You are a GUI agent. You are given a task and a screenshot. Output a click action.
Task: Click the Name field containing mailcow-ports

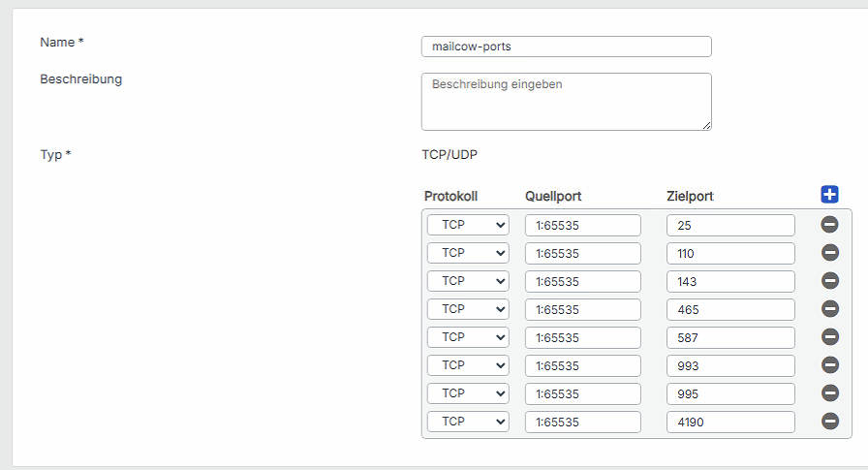click(x=566, y=47)
